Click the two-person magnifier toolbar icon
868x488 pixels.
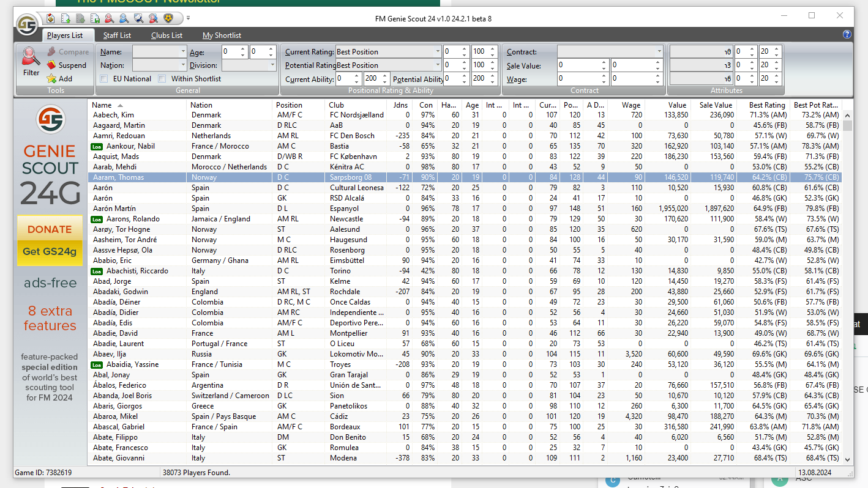(154, 18)
